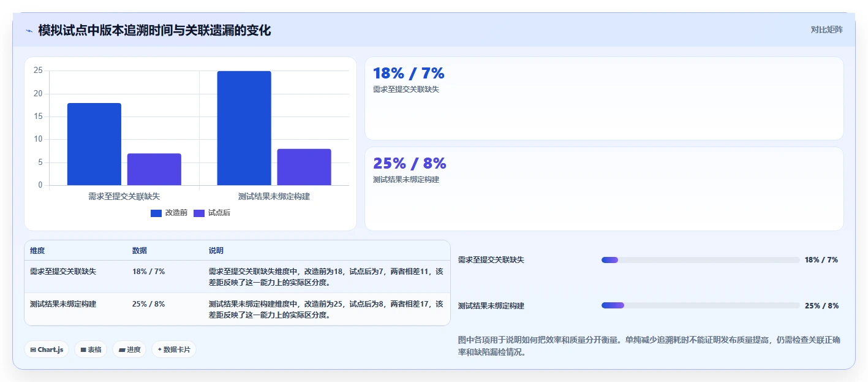Click the icon inside the Chart.js tag
Image resolution: width=868 pixels, height=382 pixels.
33,350
